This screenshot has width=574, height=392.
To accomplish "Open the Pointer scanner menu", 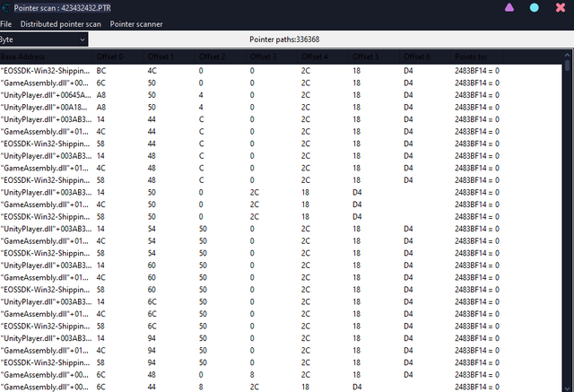I will 136,24.
